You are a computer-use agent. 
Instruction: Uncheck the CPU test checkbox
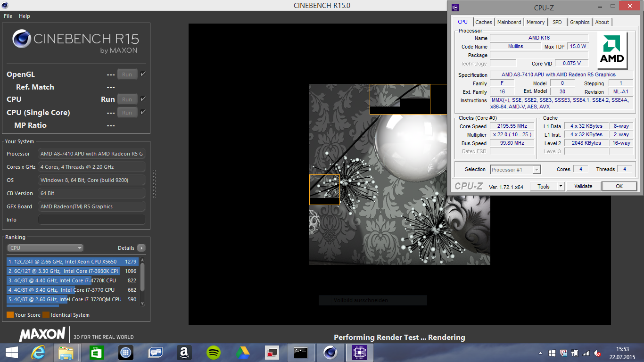click(x=143, y=99)
